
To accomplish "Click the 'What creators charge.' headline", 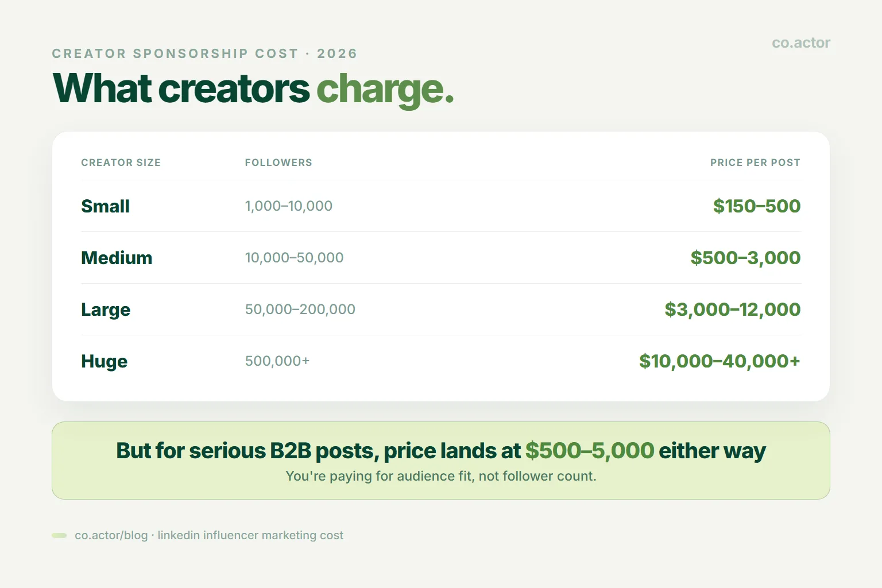I will tap(253, 89).
